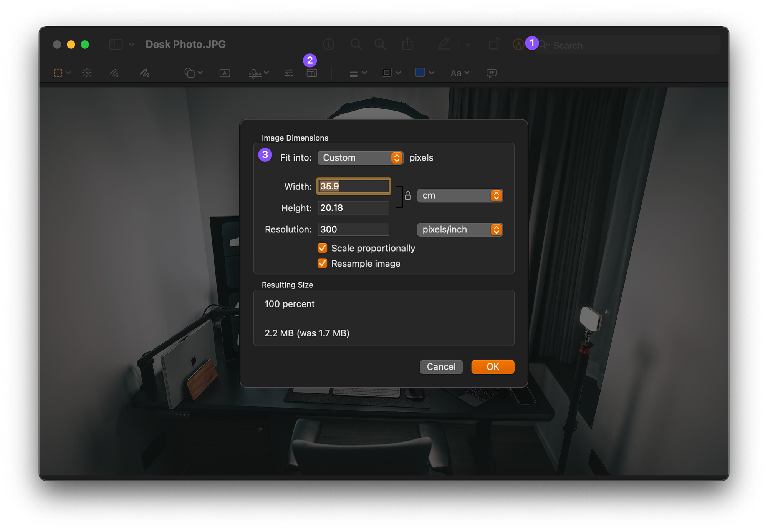This screenshot has height=532, width=768.
Task: Open the Fit into Custom dropdown
Action: tap(360, 158)
